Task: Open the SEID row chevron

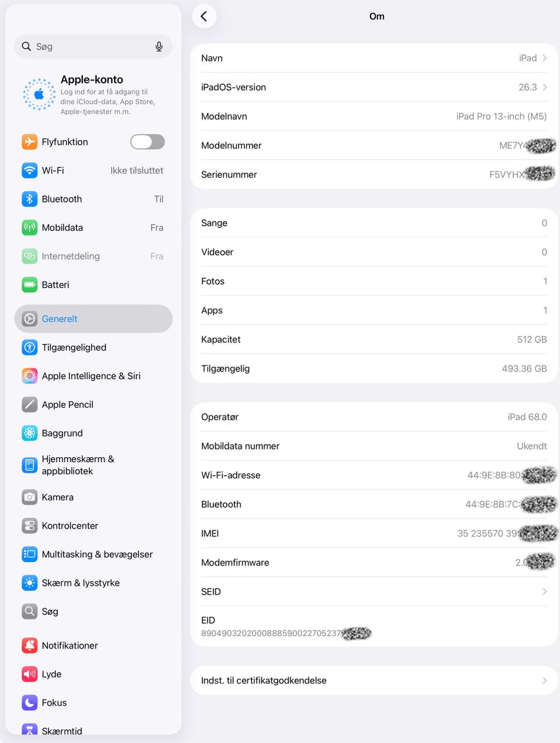Action: tap(545, 591)
